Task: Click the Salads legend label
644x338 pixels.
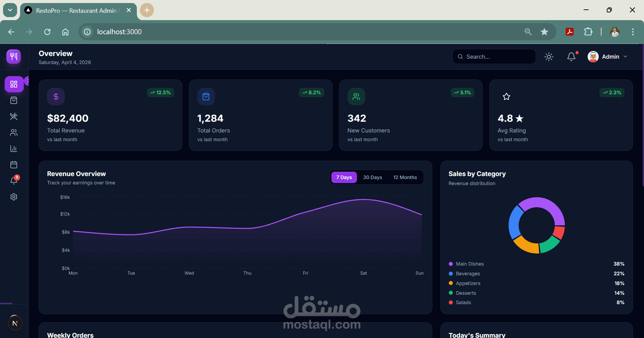Action: coord(464,302)
